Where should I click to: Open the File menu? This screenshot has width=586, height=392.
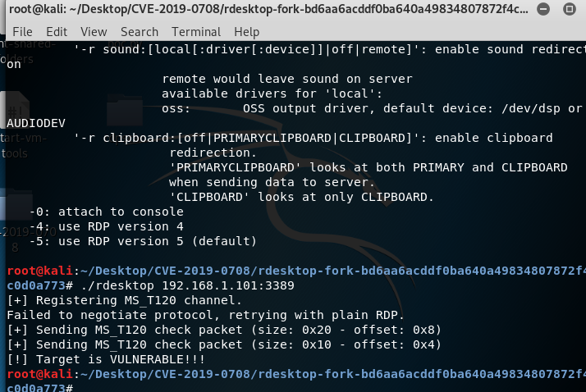point(22,32)
